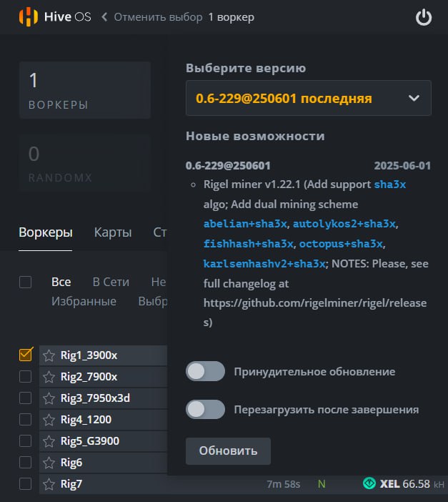Open the Rig2_7900x worker row

point(103,377)
